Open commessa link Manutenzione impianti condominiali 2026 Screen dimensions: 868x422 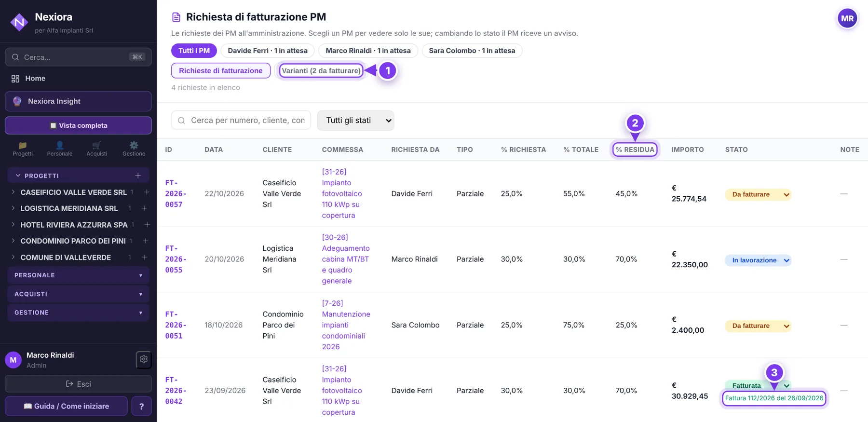[x=346, y=325]
